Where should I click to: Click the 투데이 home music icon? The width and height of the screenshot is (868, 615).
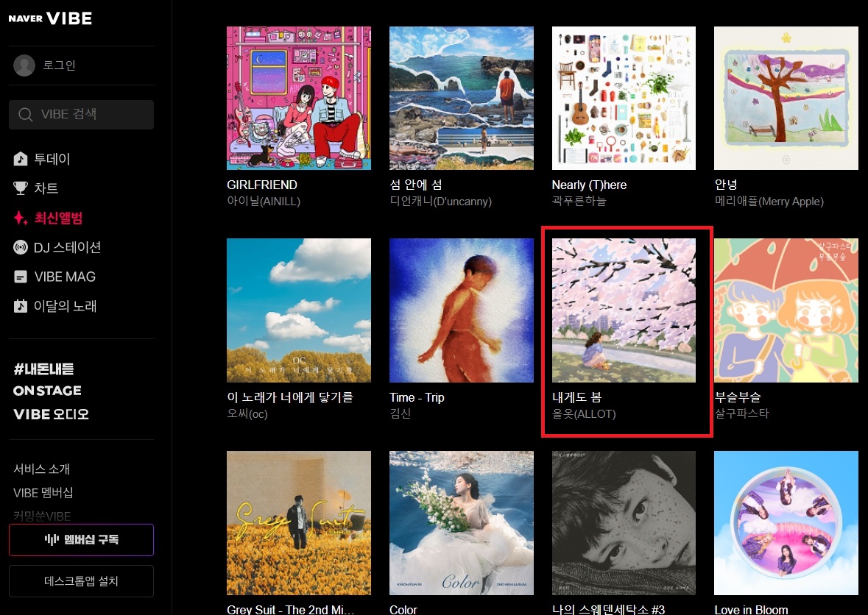pos(21,160)
